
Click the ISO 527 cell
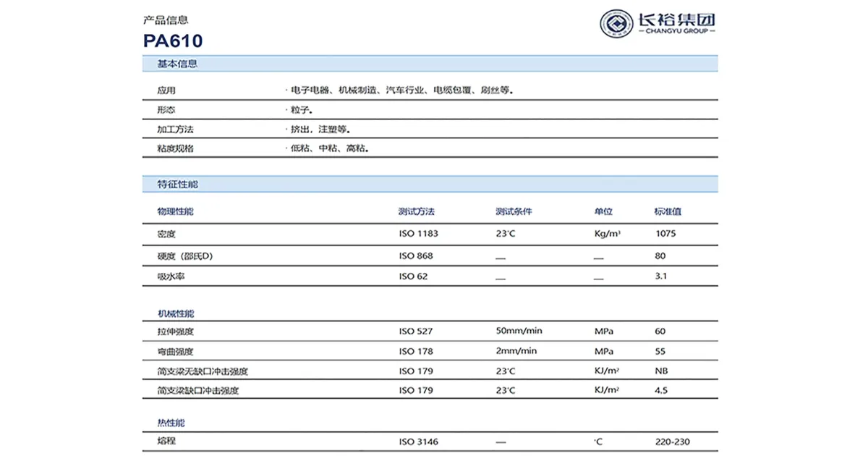tap(416, 332)
